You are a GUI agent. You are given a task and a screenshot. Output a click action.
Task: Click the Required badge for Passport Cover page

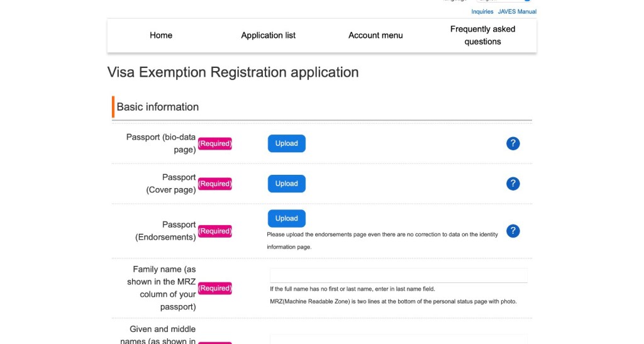point(215,184)
